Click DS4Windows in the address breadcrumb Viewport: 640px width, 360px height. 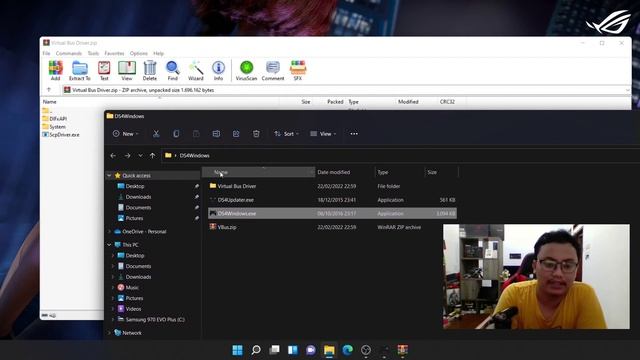click(194, 156)
